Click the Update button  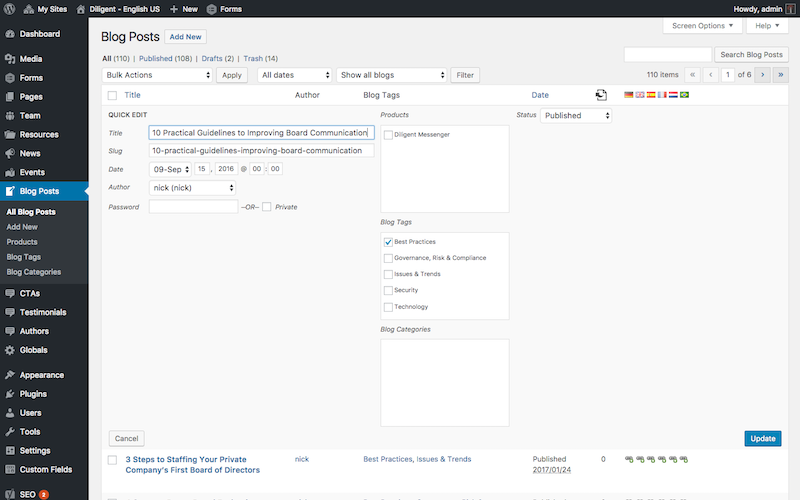tap(763, 438)
